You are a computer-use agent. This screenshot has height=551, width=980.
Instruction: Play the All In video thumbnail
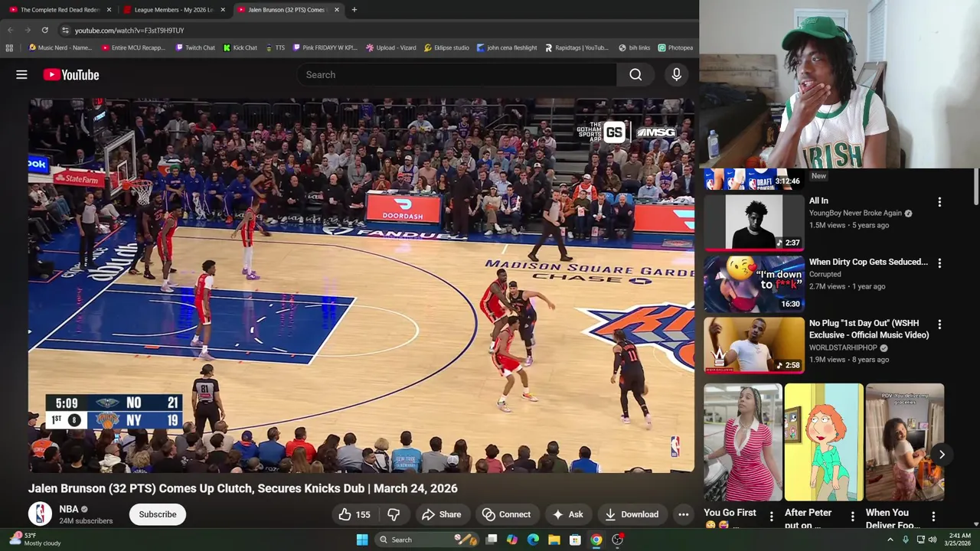[x=754, y=221]
